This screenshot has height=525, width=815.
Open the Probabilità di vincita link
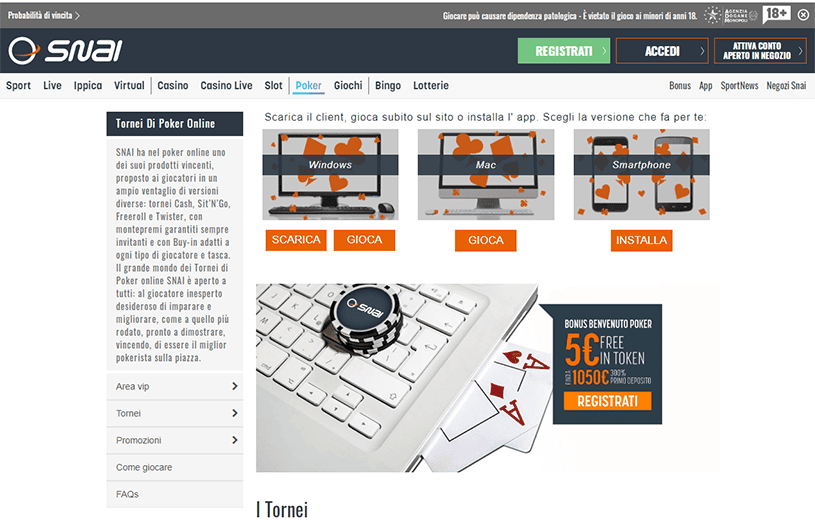(44, 16)
